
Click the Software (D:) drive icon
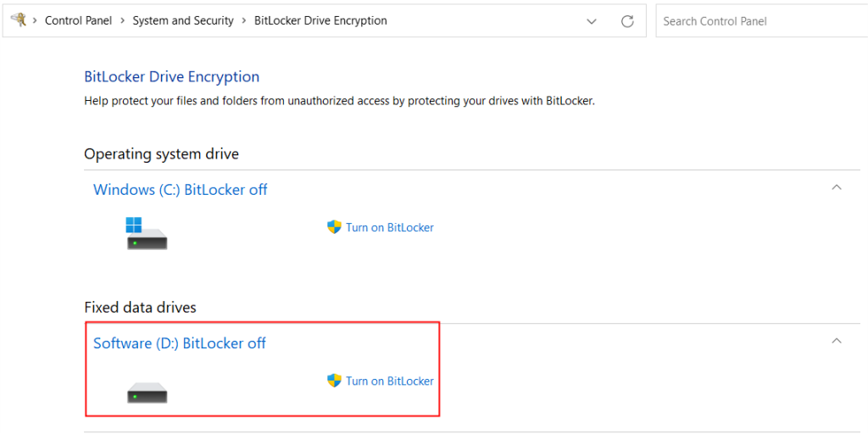[x=147, y=393]
